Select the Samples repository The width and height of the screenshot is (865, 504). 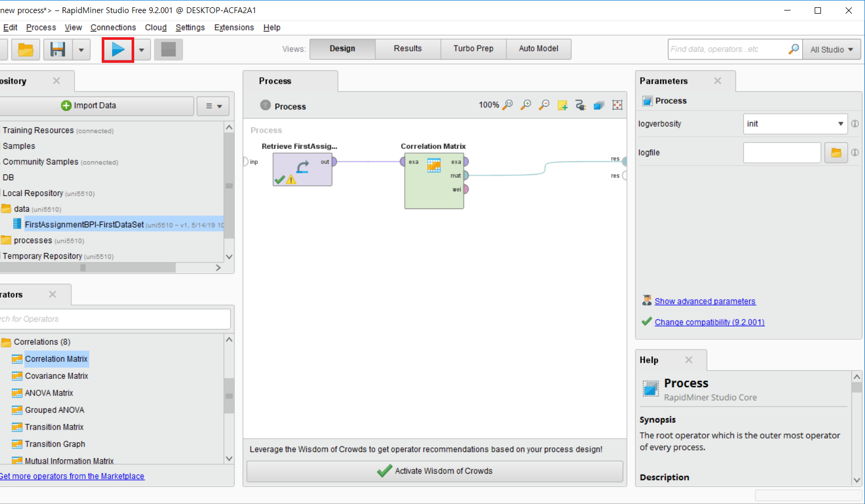tap(19, 146)
